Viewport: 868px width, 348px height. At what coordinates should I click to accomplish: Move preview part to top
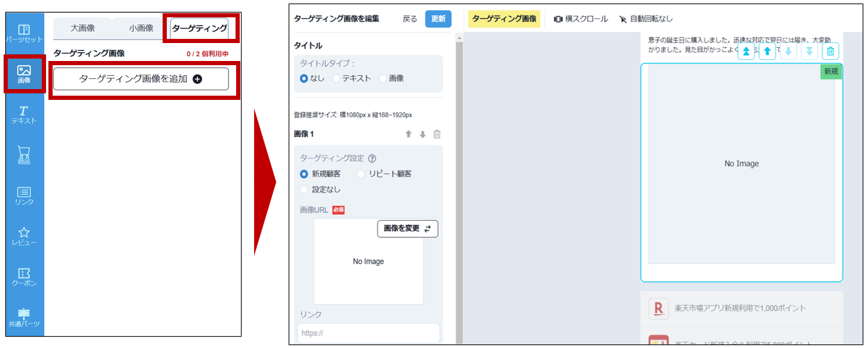coord(746,51)
